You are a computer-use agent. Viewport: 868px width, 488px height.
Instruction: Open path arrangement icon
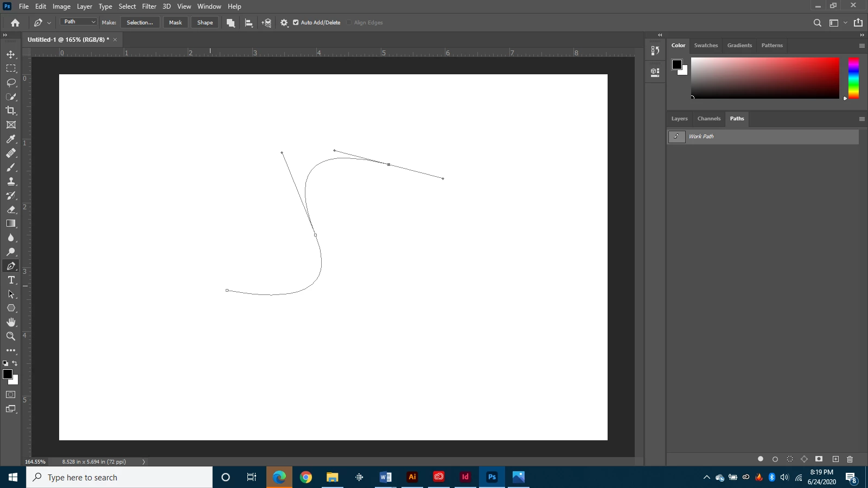pos(266,23)
